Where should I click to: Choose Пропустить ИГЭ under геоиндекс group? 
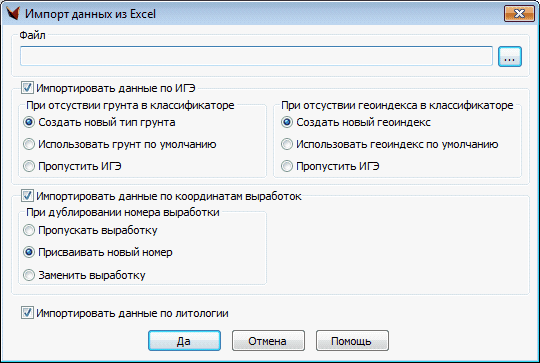point(287,166)
